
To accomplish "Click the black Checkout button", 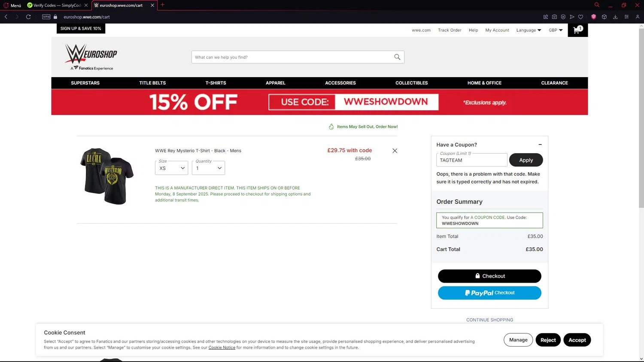I will (x=489, y=276).
